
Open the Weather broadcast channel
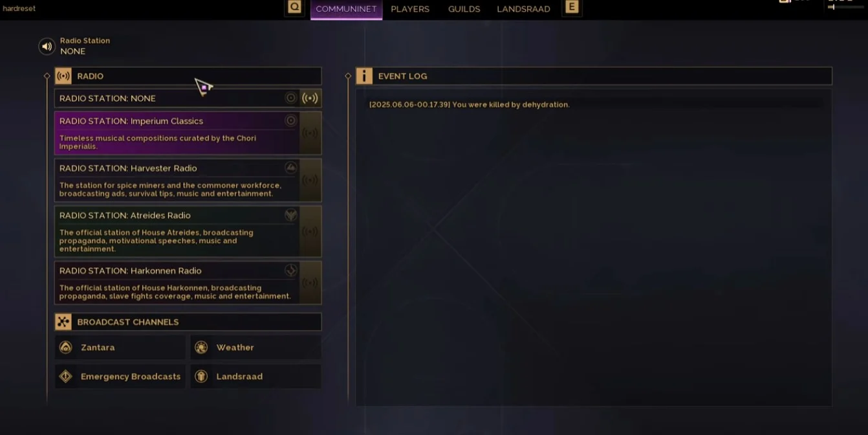click(255, 348)
